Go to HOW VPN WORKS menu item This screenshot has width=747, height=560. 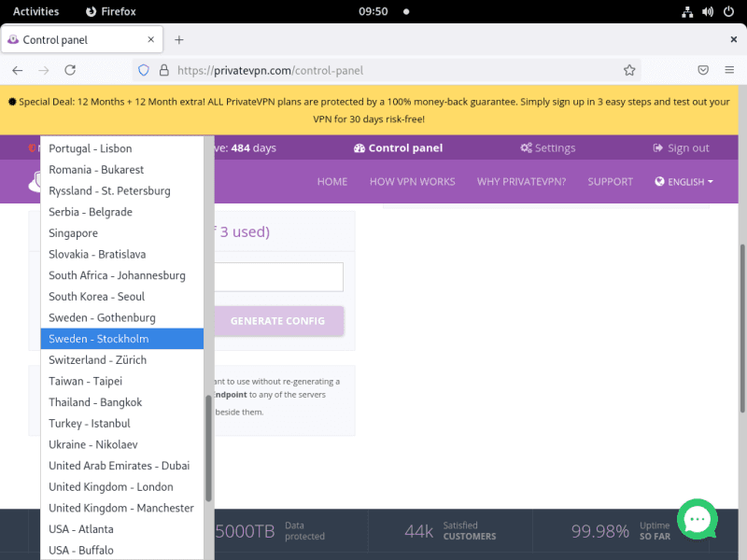[x=412, y=182]
